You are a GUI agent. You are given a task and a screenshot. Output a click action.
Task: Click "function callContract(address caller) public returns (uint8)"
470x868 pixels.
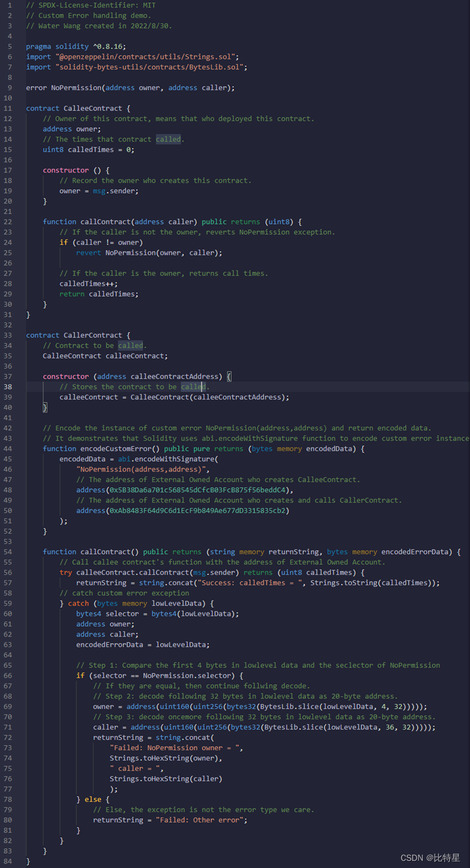pos(168,222)
